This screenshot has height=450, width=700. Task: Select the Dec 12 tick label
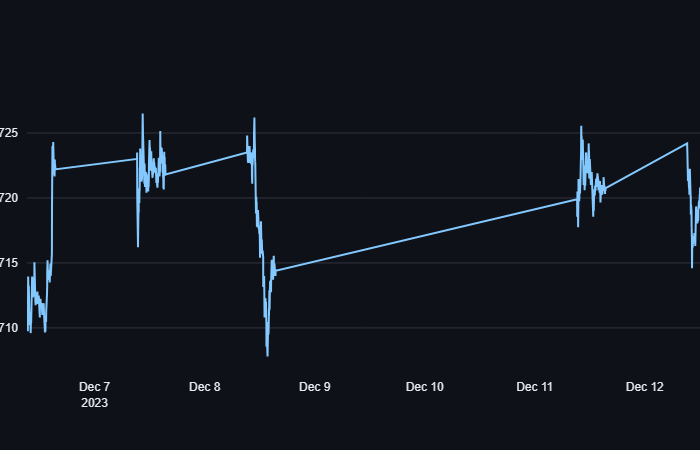644,386
